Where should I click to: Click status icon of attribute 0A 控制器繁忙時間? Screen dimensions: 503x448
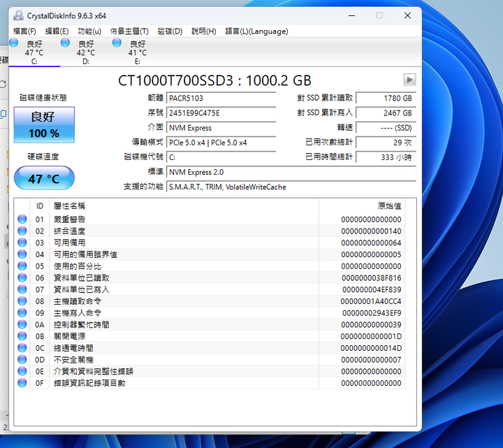click(22, 324)
